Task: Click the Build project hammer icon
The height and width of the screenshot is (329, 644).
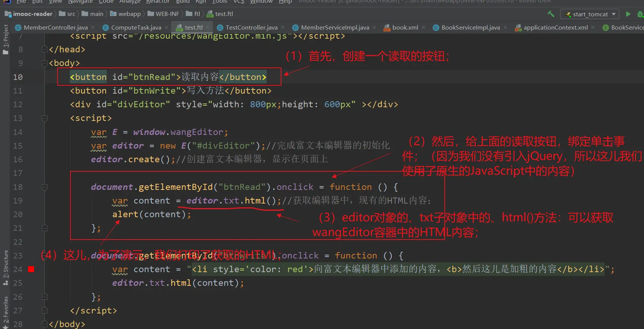Action: pyautogui.click(x=551, y=14)
